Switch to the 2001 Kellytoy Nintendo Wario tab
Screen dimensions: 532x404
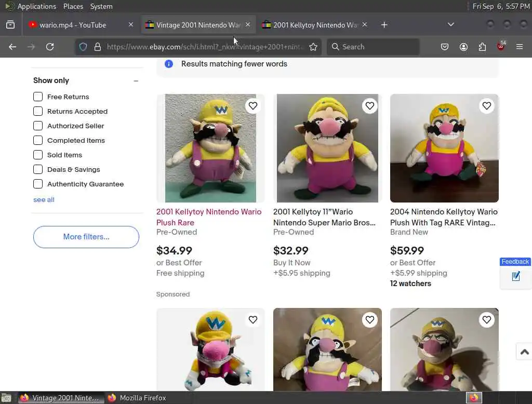[x=314, y=25]
